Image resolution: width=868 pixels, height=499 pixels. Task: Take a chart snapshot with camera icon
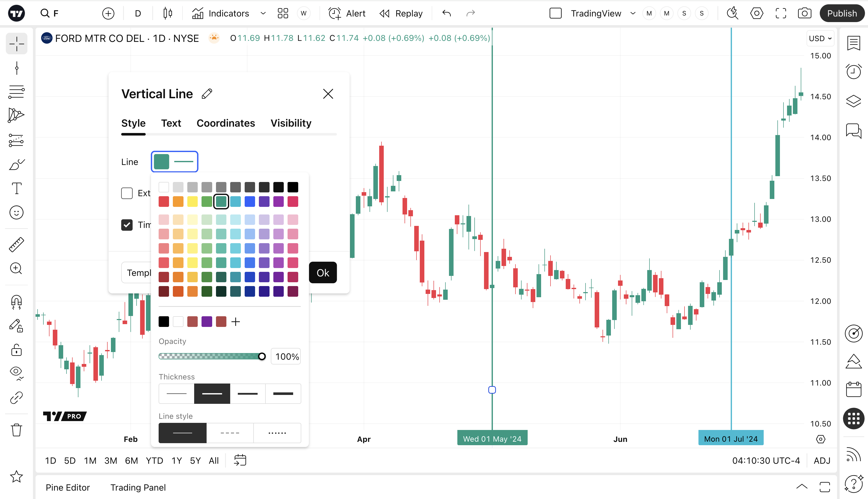(804, 13)
